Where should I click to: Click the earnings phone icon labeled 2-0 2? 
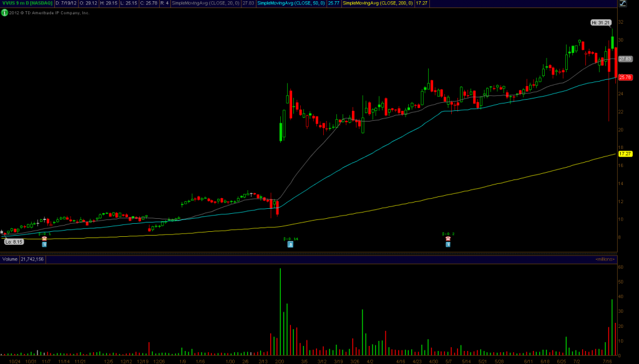(x=448, y=239)
